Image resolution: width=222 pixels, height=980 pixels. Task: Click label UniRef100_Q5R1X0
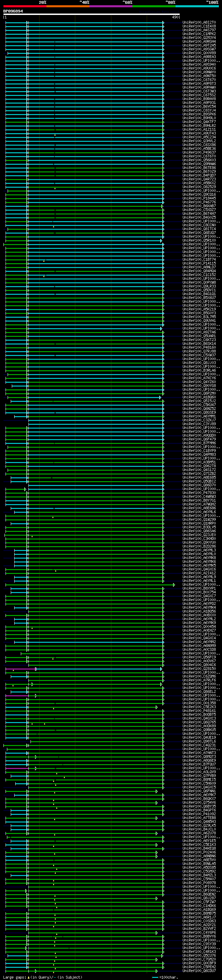click(199, 241)
